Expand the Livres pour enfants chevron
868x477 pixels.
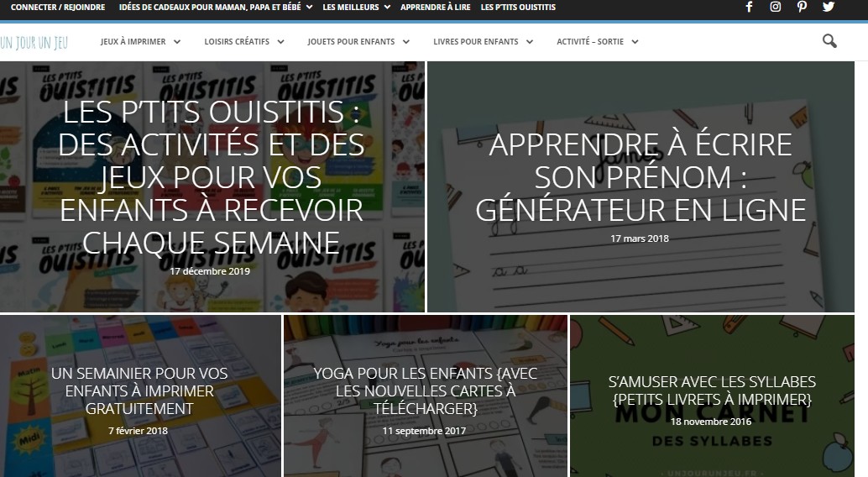[529, 41]
